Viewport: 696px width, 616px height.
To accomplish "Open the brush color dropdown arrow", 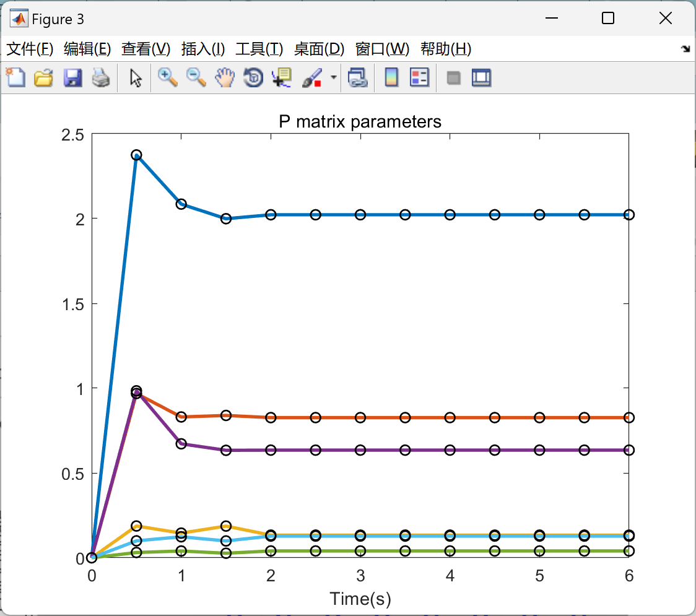I will (334, 77).
